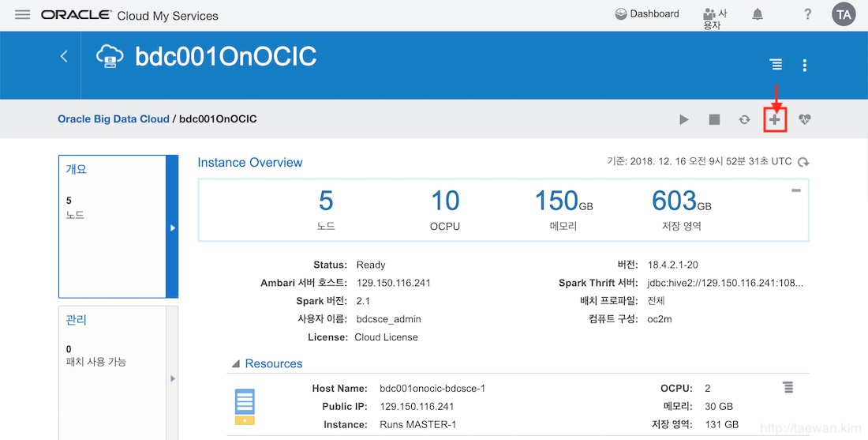Screen dimensions: 868x440
Task: Restart the instance with the circular arrows icon
Action: click(x=745, y=119)
